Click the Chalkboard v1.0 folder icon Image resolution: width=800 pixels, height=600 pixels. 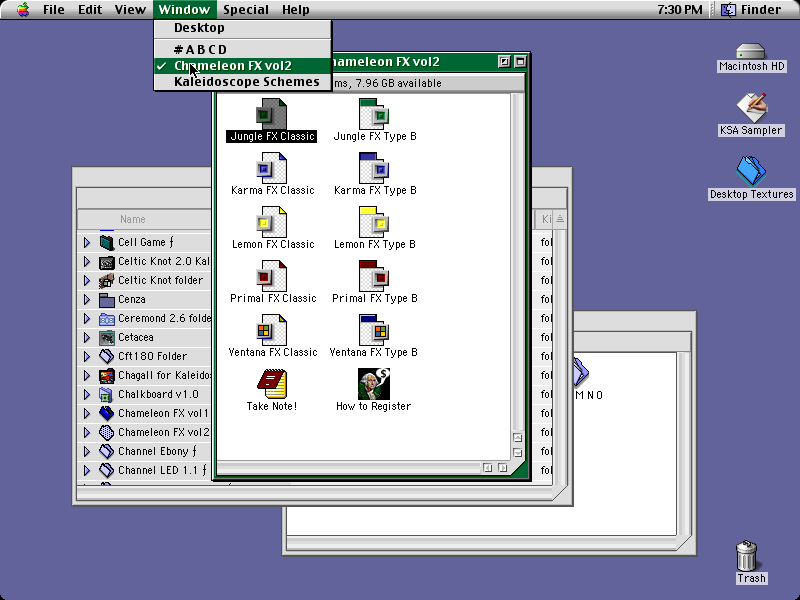[x=106, y=395]
